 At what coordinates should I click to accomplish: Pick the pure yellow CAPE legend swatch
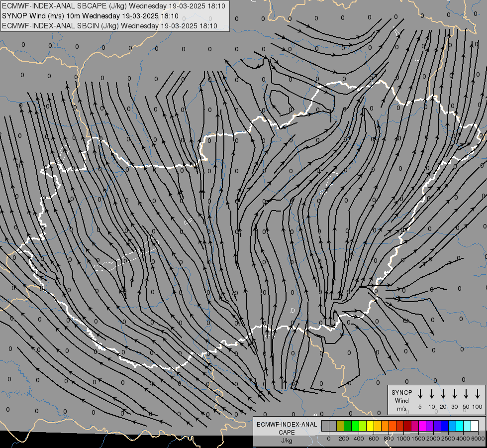(370, 426)
